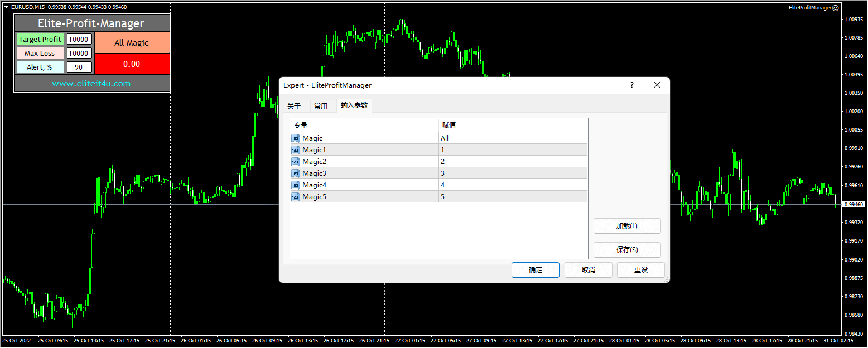This screenshot has width=868, height=348.
Task: Click the 123 icon next to Magic1
Action: (x=295, y=149)
